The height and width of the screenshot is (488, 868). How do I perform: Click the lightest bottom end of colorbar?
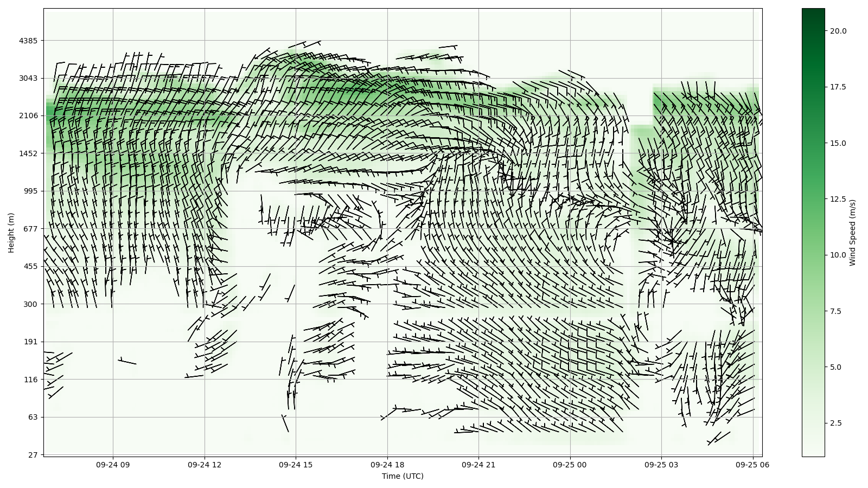[x=813, y=454]
